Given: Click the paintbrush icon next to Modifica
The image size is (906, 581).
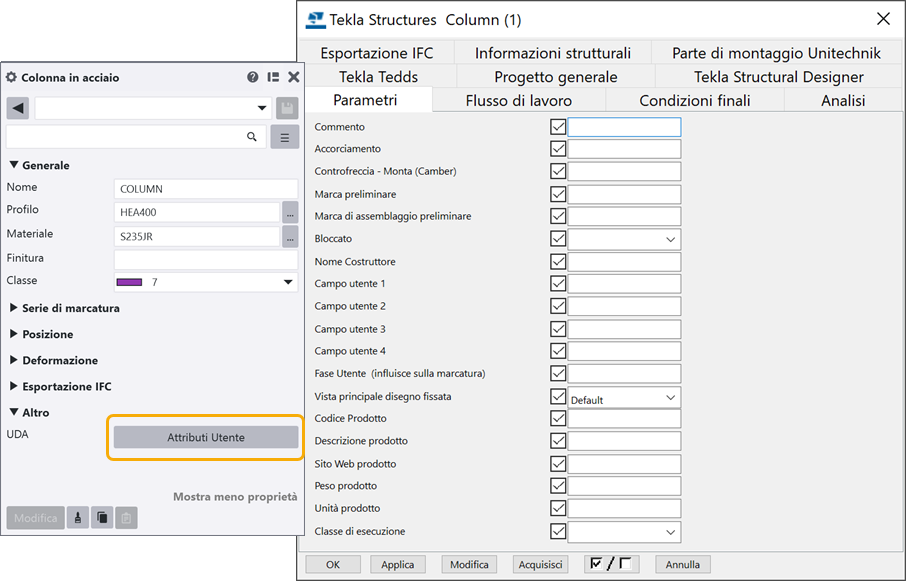Looking at the screenshot, I should (x=78, y=518).
